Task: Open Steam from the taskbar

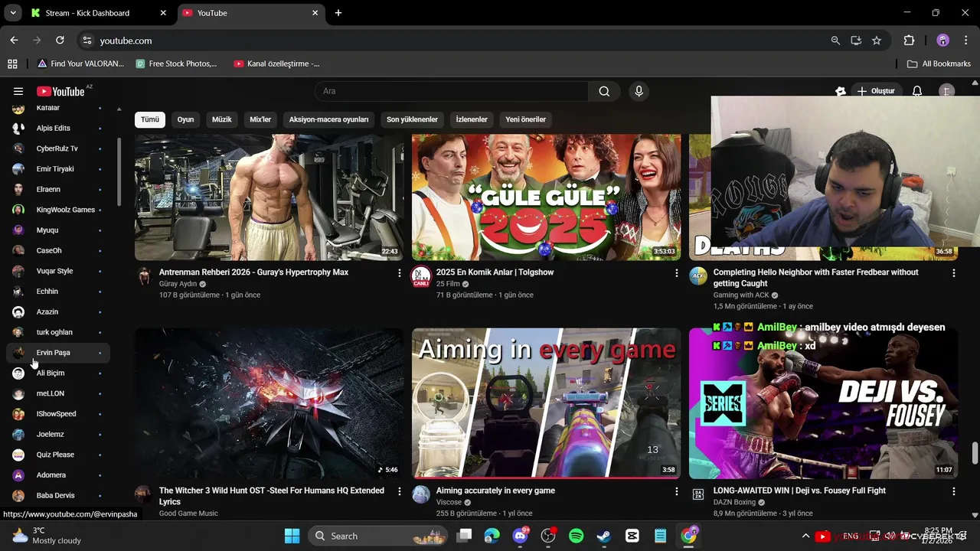Action: [604, 536]
